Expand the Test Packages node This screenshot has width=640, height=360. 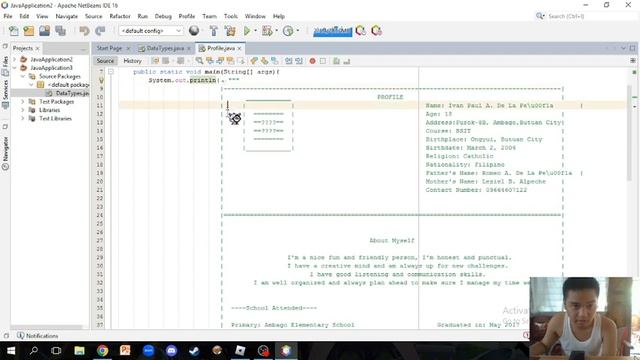coord(23,102)
